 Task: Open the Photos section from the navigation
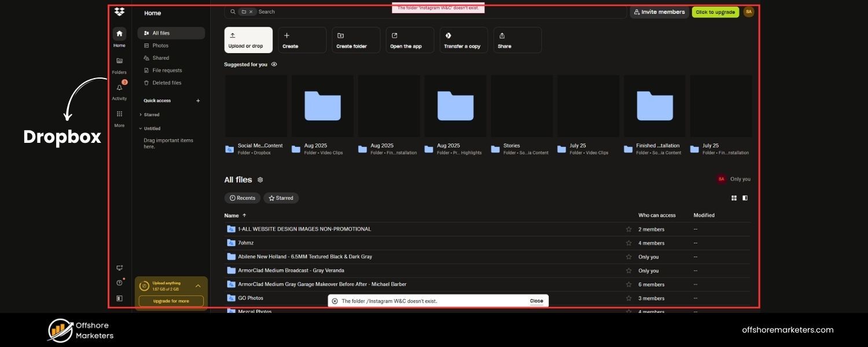click(160, 45)
